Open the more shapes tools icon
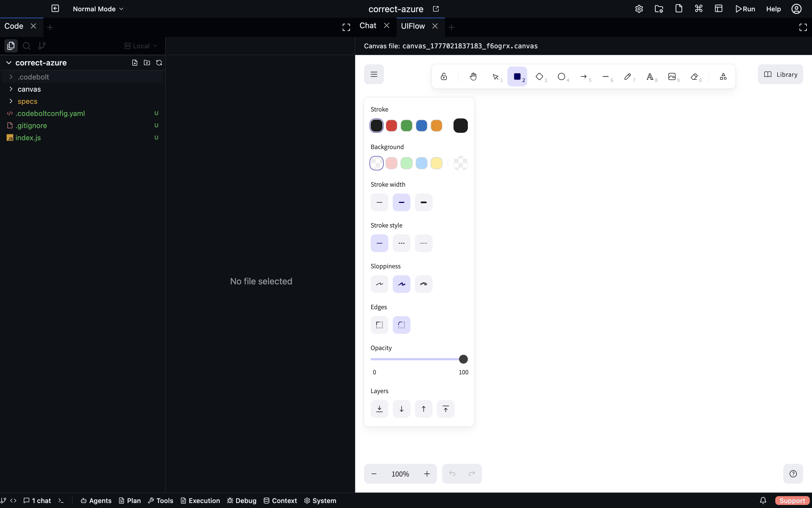Screen dimensions: 812x508 point(723,76)
